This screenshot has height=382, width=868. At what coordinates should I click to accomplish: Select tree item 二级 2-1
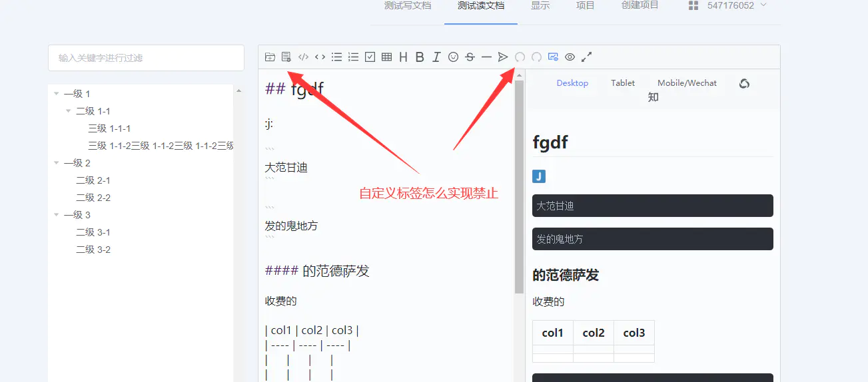[x=93, y=180]
